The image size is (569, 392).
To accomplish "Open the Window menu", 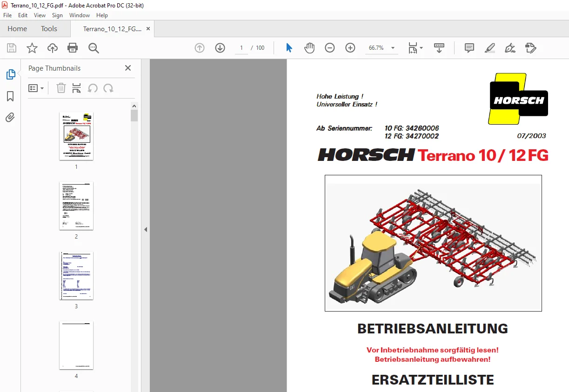I will coord(80,15).
